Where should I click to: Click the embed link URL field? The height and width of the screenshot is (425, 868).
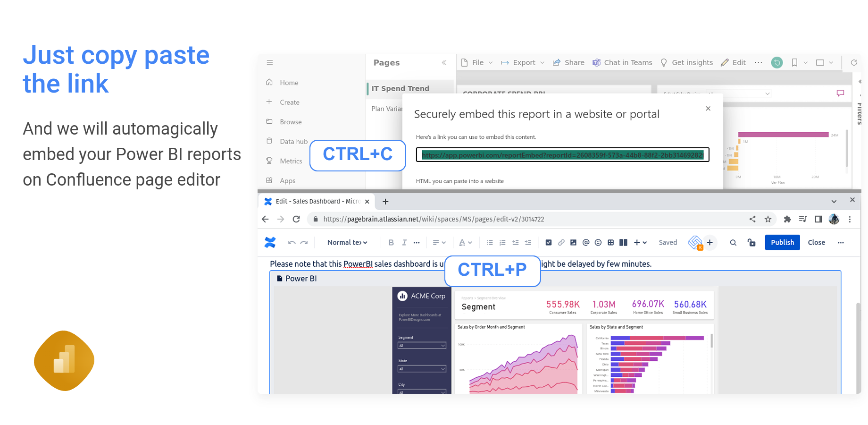pyautogui.click(x=563, y=155)
